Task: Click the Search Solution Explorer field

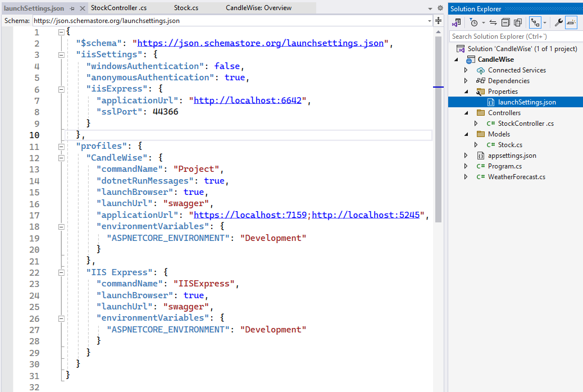Action: (514, 37)
